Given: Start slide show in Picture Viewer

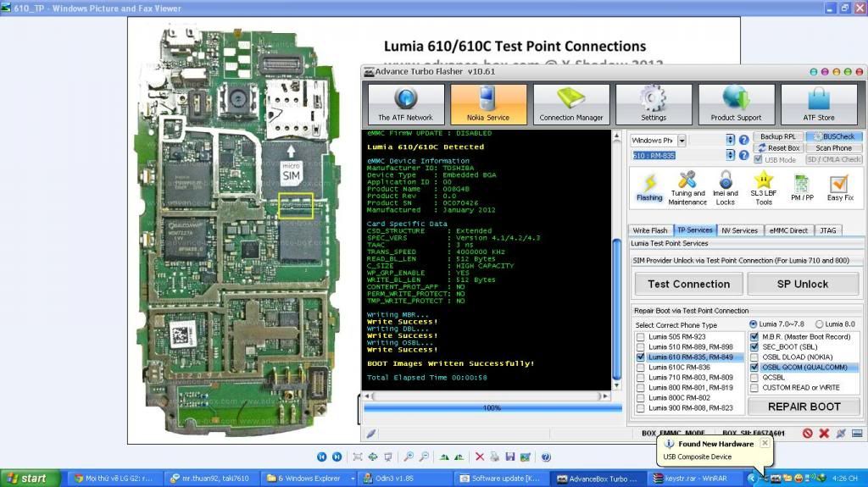Looking at the screenshot, I should pyautogui.click(x=388, y=457).
